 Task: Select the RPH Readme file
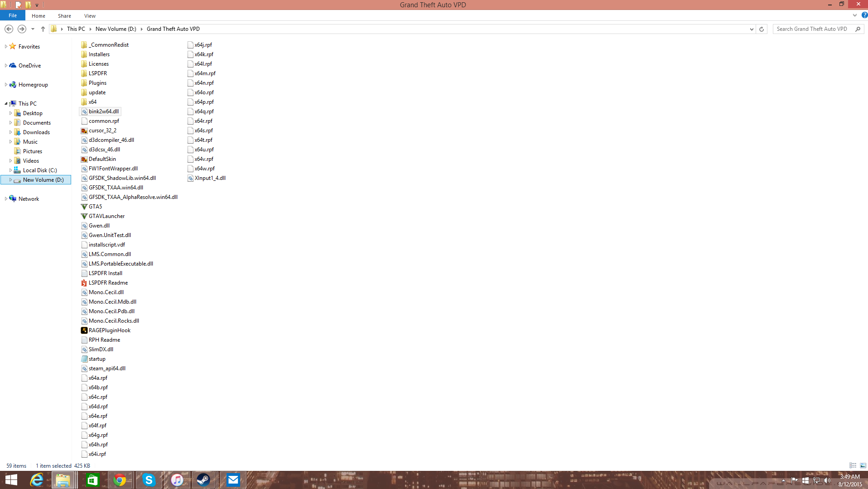[101, 340]
